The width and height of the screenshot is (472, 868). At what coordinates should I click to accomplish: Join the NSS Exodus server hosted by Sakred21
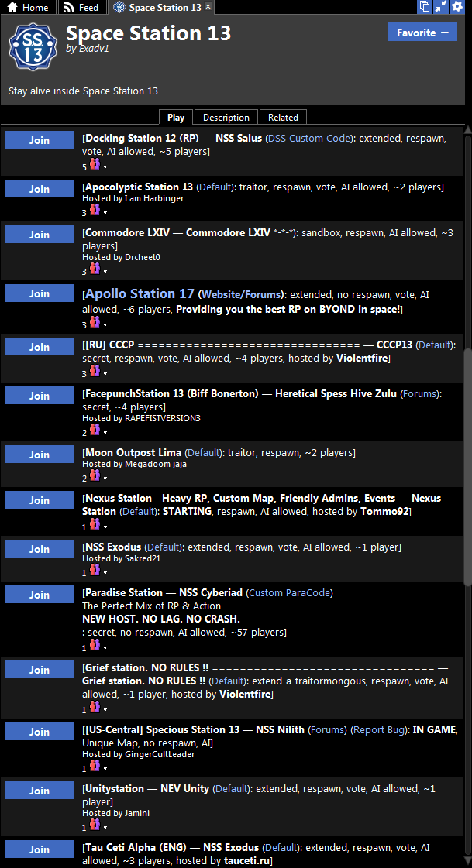tap(40, 548)
